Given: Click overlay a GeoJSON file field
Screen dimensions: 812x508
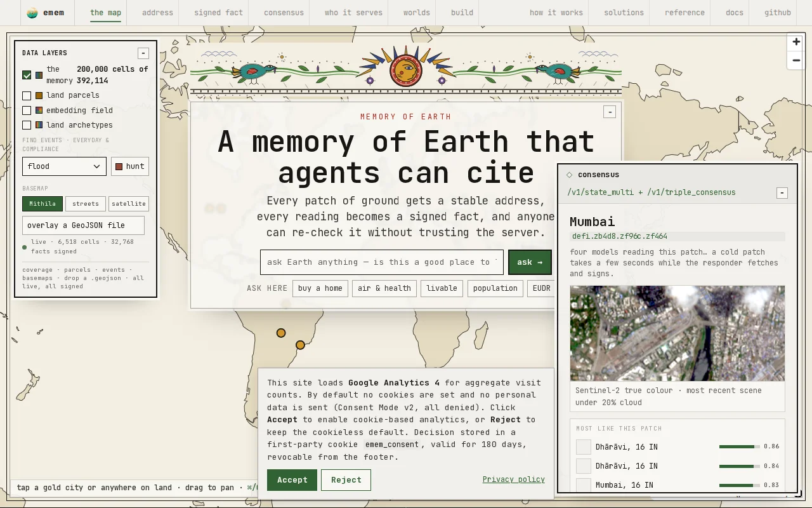Looking at the screenshot, I should (83, 225).
